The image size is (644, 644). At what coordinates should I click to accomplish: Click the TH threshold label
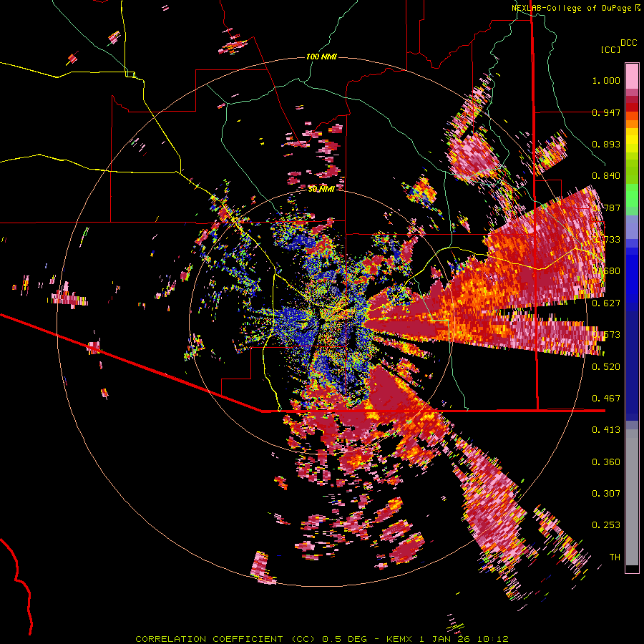[x=615, y=557]
